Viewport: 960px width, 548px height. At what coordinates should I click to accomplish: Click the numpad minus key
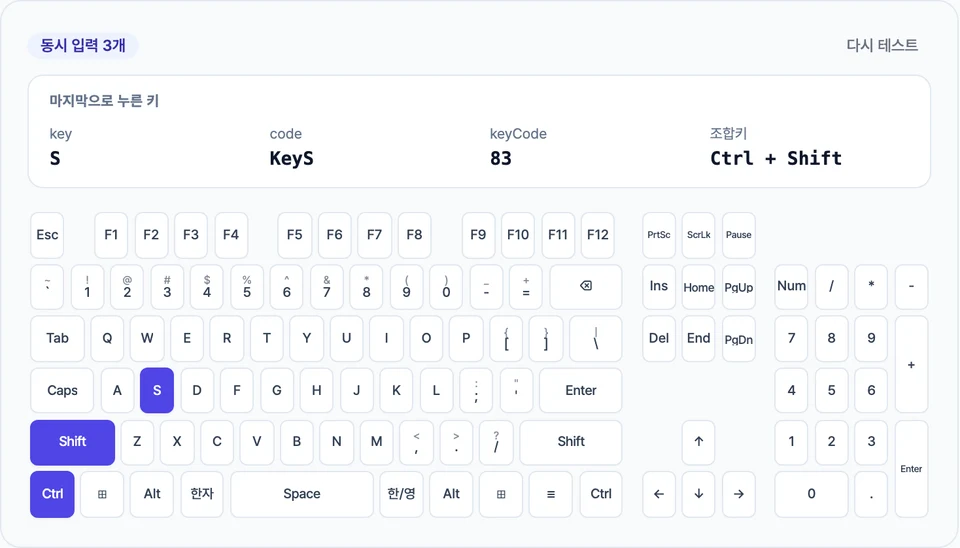click(911, 287)
